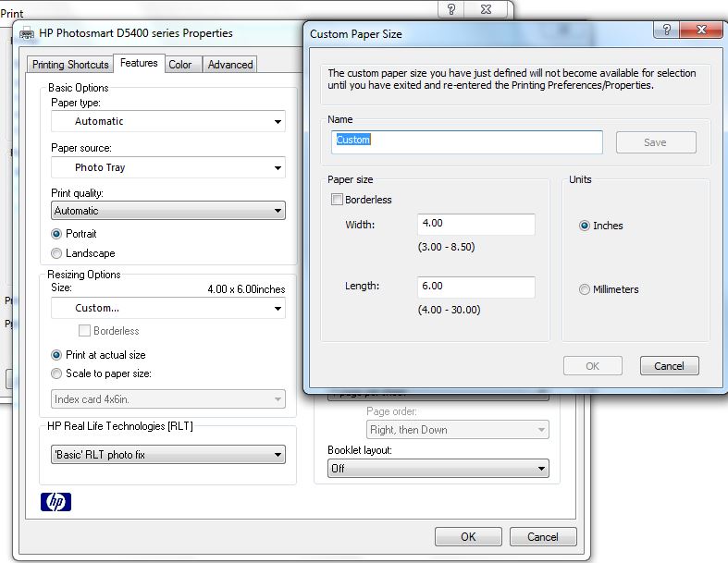Screen dimensions: 728x563
Task: Click the Basic Options group label
Action: 78,88
